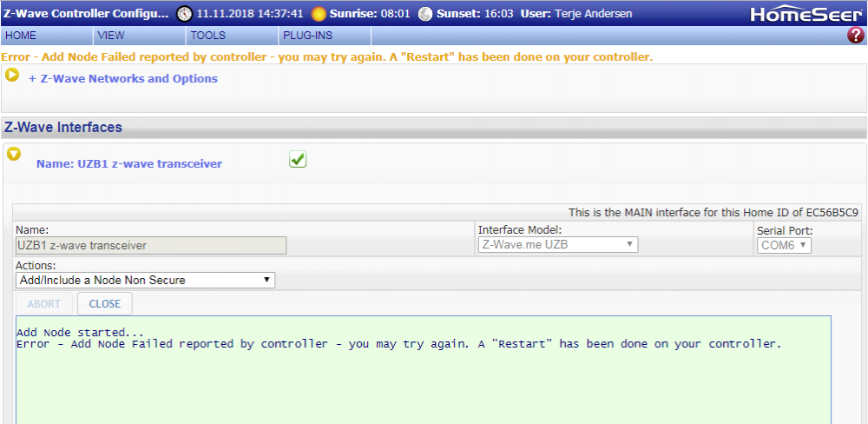Open the Interface Model dropdown
Image resolution: width=868 pixels, height=424 pixels.
pyautogui.click(x=557, y=245)
